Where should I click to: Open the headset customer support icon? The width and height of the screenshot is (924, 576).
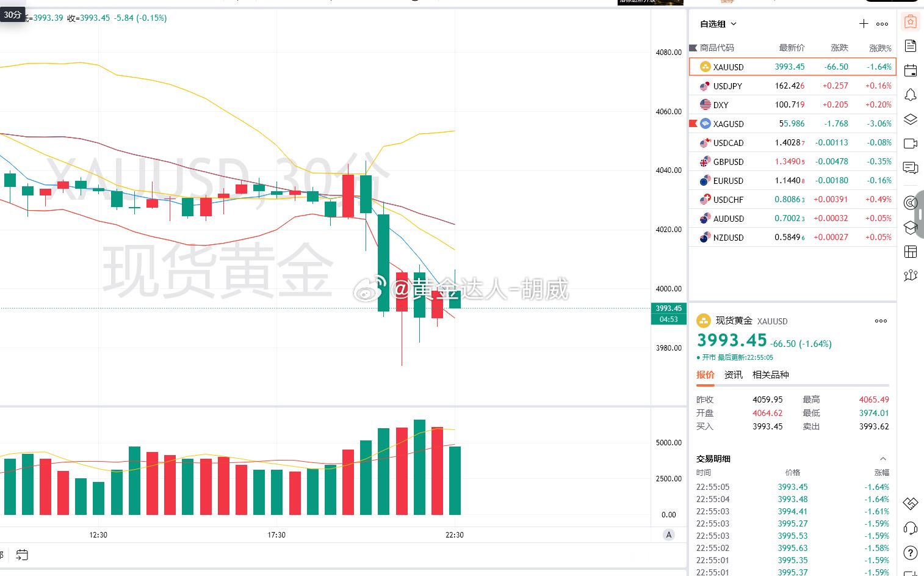tap(911, 528)
